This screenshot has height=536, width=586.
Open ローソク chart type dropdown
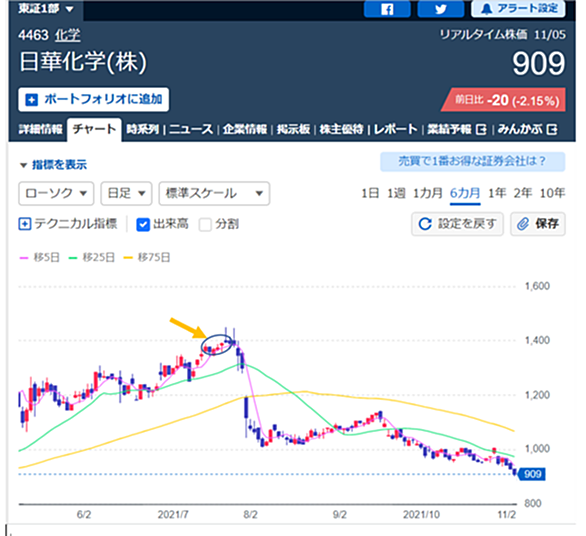(x=56, y=194)
